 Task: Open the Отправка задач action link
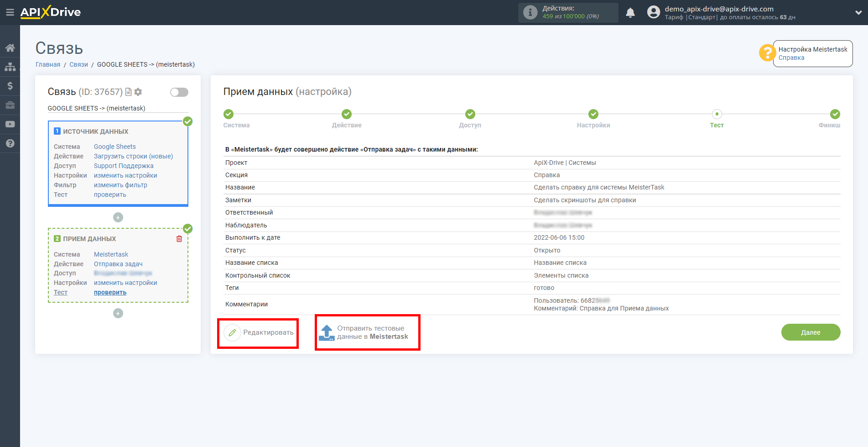pyautogui.click(x=118, y=264)
